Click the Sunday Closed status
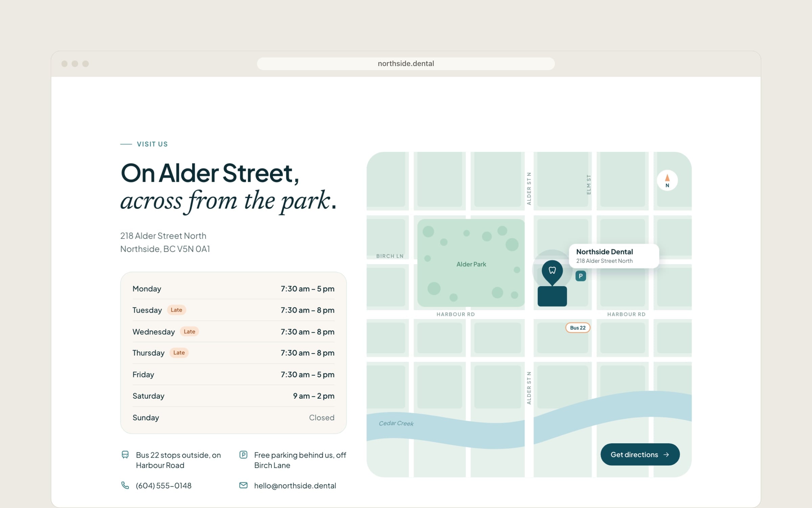The image size is (812, 508). 322,418
